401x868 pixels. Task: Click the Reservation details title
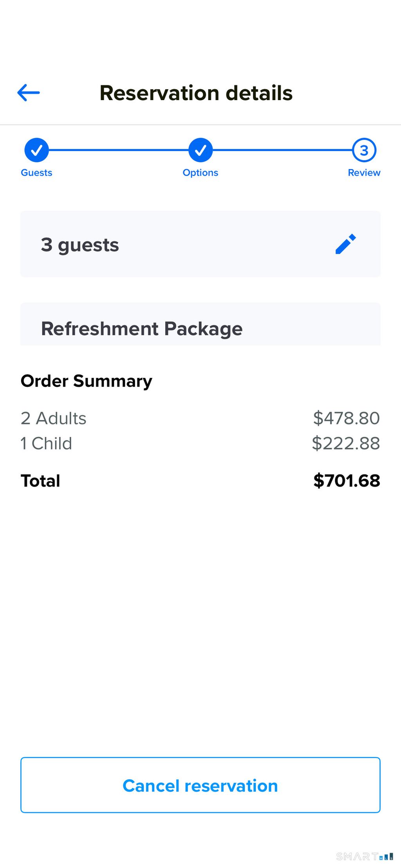pyautogui.click(x=196, y=93)
